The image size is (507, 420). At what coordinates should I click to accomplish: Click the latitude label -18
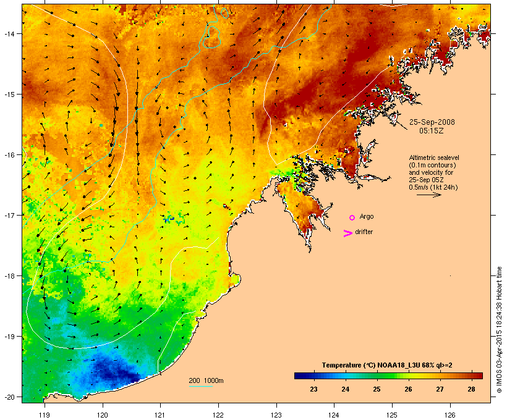click(9, 276)
